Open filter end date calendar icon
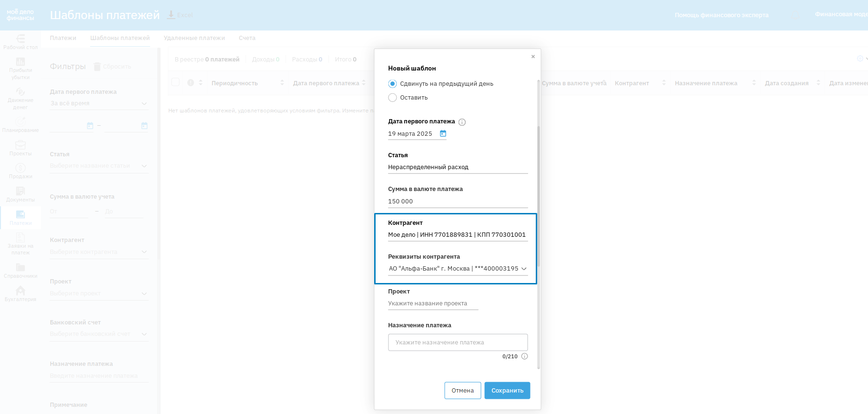The width and height of the screenshot is (868, 414). pyautogui.click(x=144, y=126)
